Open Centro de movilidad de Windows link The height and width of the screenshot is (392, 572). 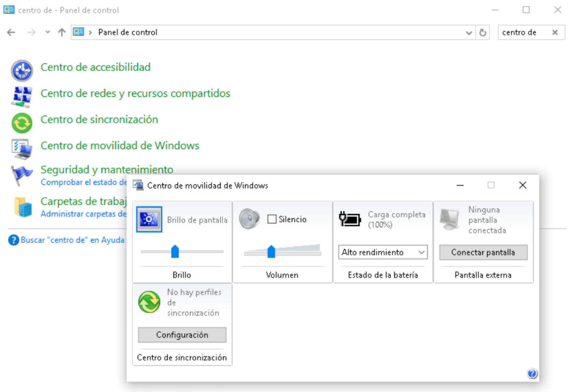click(x=120, y=146)
